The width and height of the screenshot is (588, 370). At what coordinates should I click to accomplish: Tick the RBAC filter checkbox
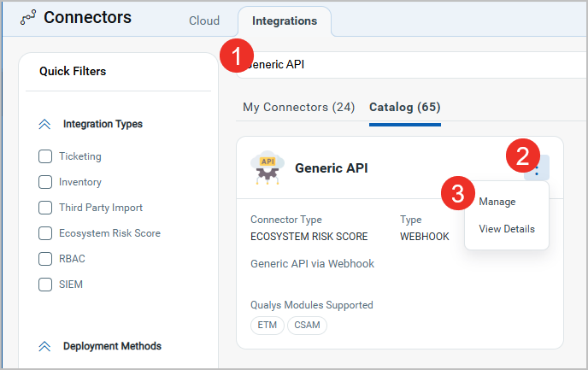click(46, 259)
